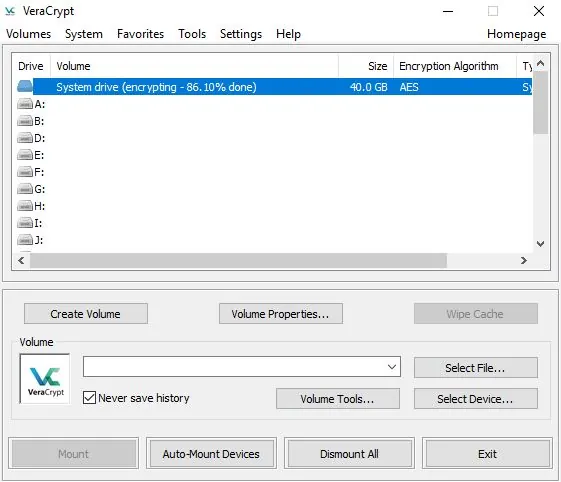Open the System menu

coord(84,34)
